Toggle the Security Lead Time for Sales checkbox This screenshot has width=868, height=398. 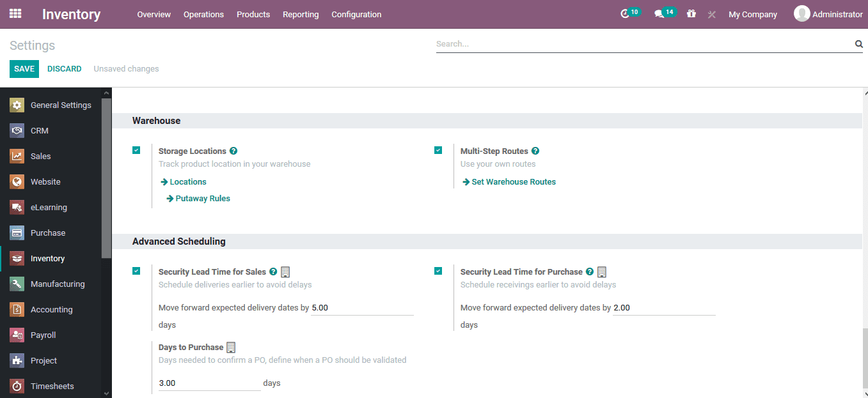click(x=136, y=270)
